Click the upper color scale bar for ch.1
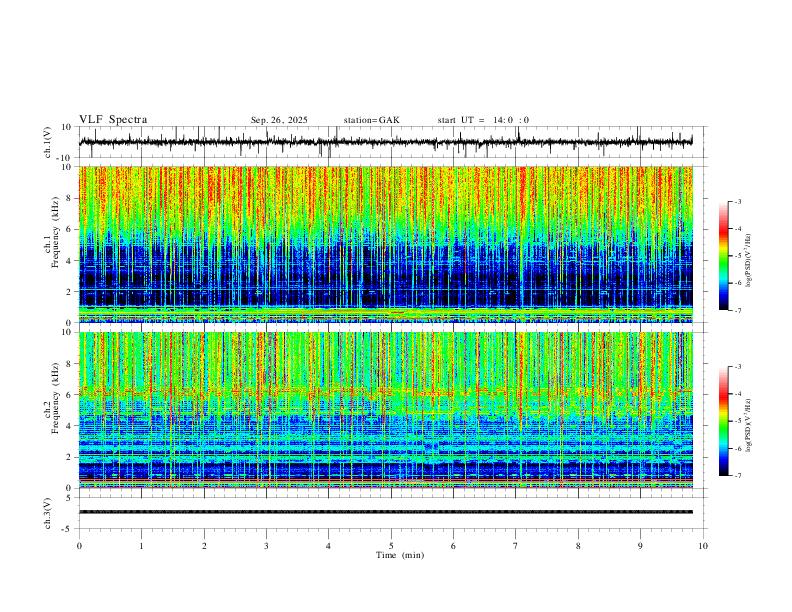Viewport: 792px width, 612px height. (x=723, y=256)
